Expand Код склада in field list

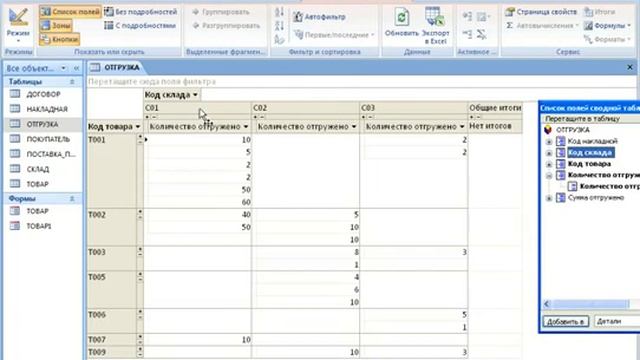point(549,153)
